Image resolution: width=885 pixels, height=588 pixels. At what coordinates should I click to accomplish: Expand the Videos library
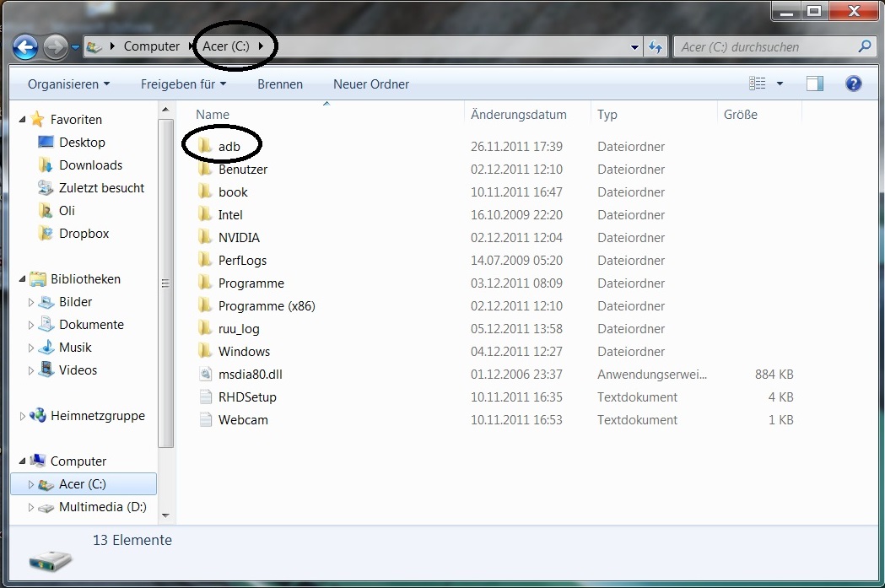tap(31, 370)
